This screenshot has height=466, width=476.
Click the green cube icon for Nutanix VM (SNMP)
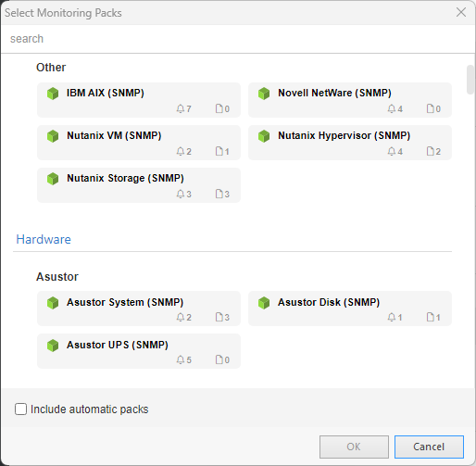[53, 136]
